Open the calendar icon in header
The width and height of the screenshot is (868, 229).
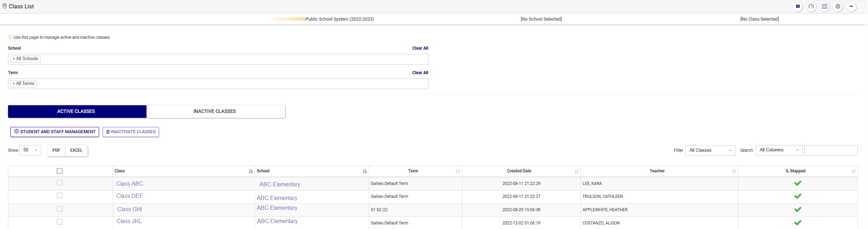pyautogui.click(x=824, y=7)
